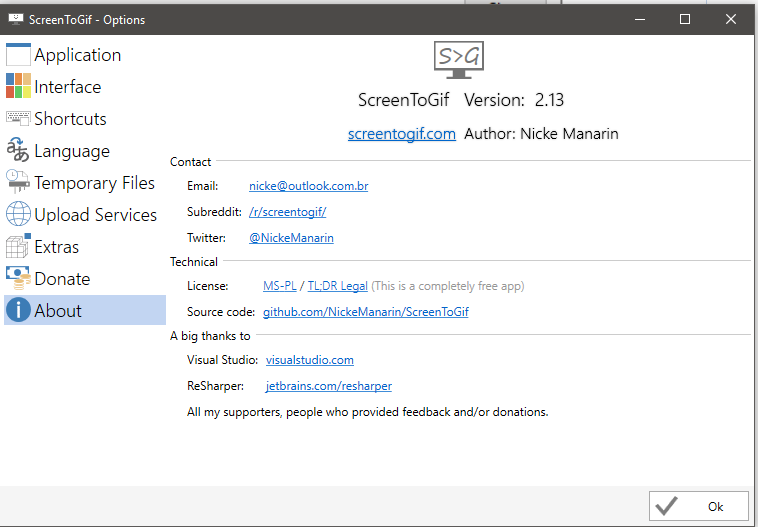The width and height of the screenshot is (758, 527).
Task: Visit the /r/screentogif/ subreddit link
Action: (288, 212)
